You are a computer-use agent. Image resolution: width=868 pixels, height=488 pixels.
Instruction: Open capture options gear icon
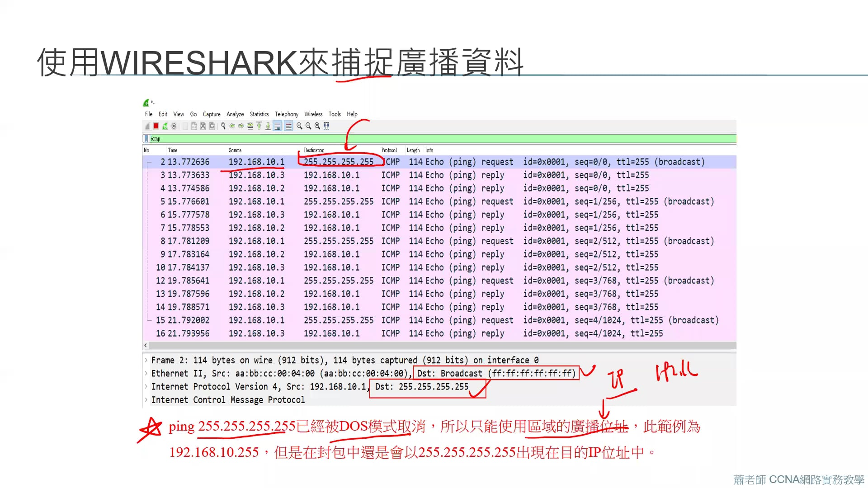tap(174, 126)
